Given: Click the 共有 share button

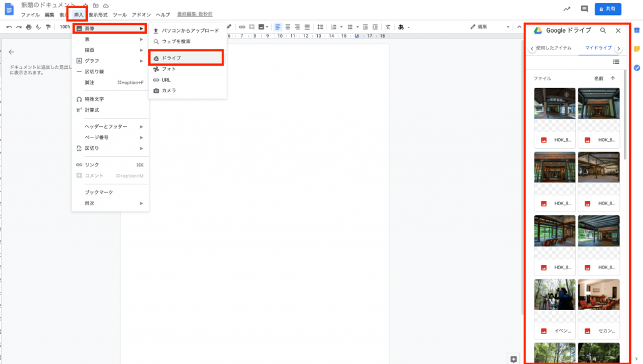Looking at the screenshot, I should tap(608, 9).
